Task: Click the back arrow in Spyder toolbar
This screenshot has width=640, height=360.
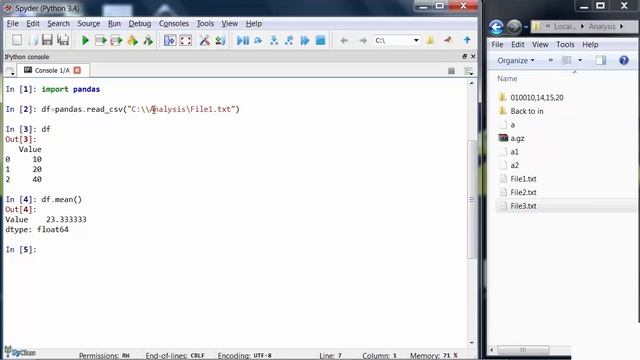Action: [344, 40]
